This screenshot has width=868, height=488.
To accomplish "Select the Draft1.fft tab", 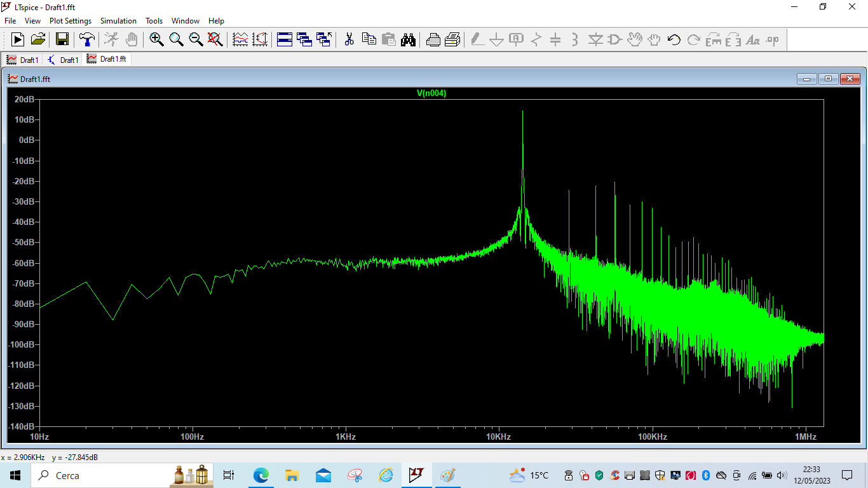I will pos(107,59).
